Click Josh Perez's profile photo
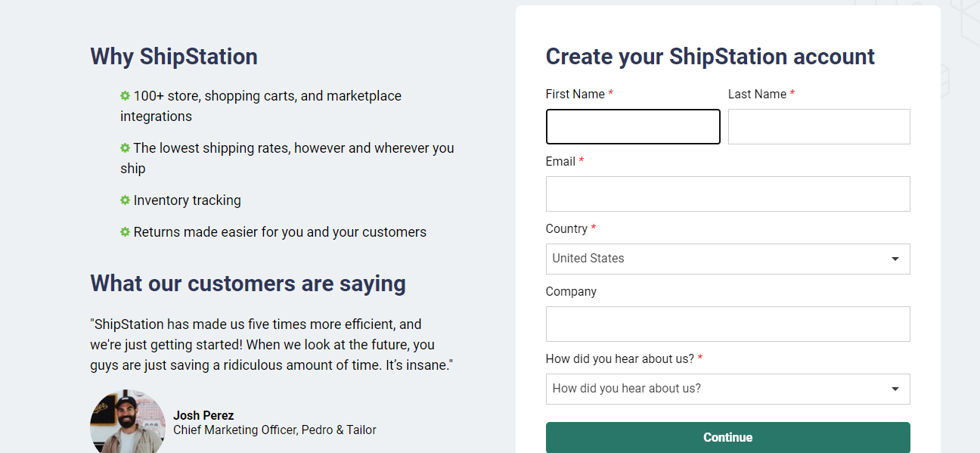 tap(127, 424)
